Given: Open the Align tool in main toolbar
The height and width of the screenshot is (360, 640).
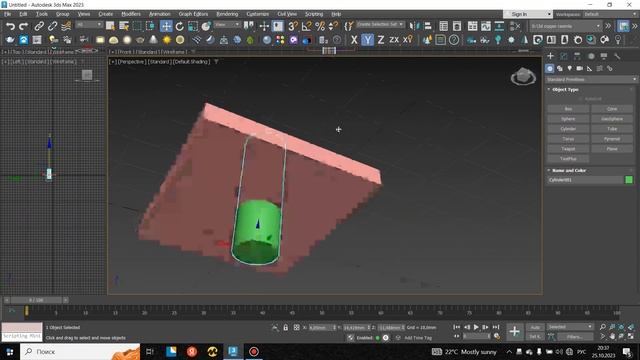Looking at the screenshot, I should point(427,26).
